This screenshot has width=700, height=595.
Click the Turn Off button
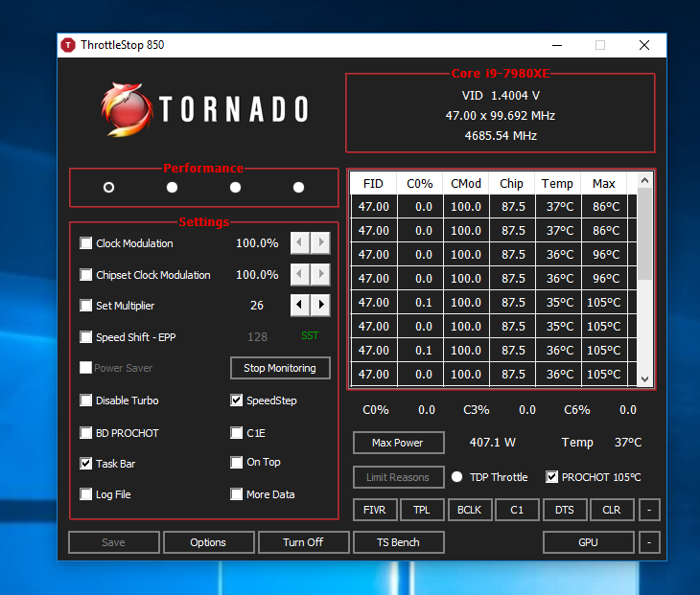point(304,542)
